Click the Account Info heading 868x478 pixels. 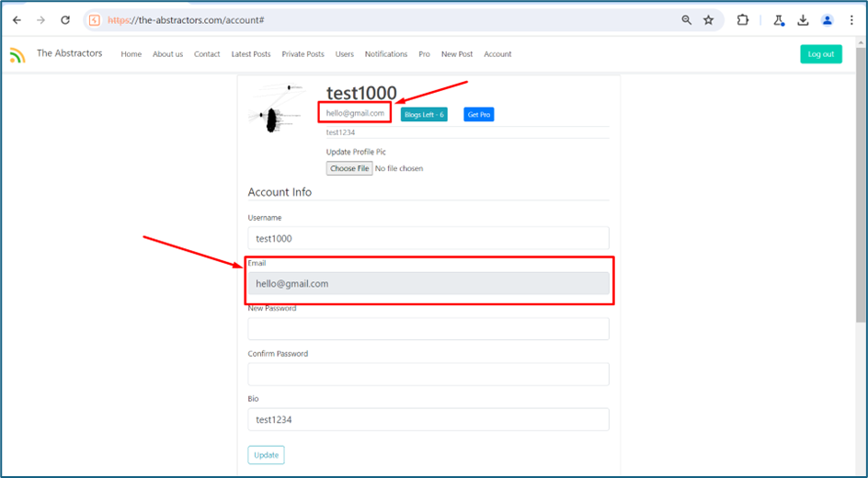click(x=280, y=192)
